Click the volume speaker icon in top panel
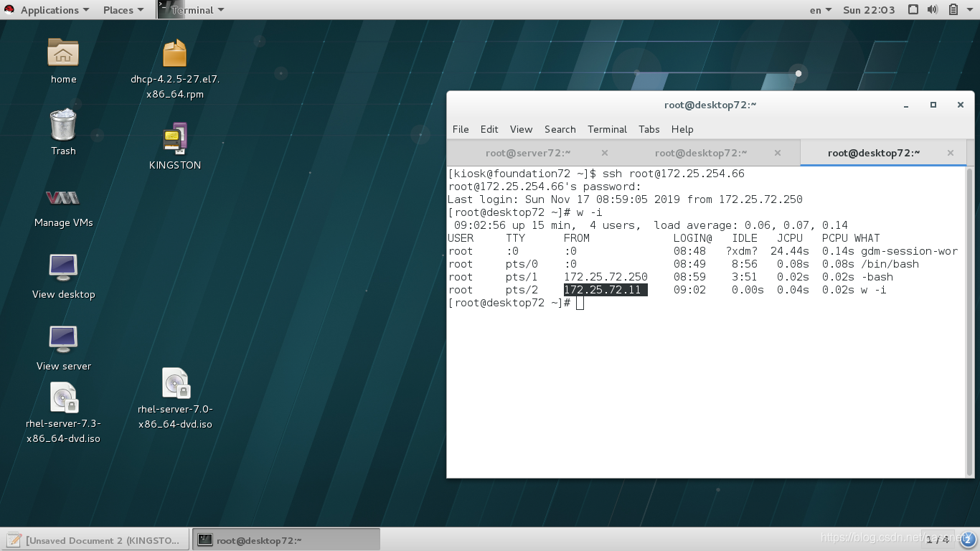This screenshot has height=551, width=980. 933,10
